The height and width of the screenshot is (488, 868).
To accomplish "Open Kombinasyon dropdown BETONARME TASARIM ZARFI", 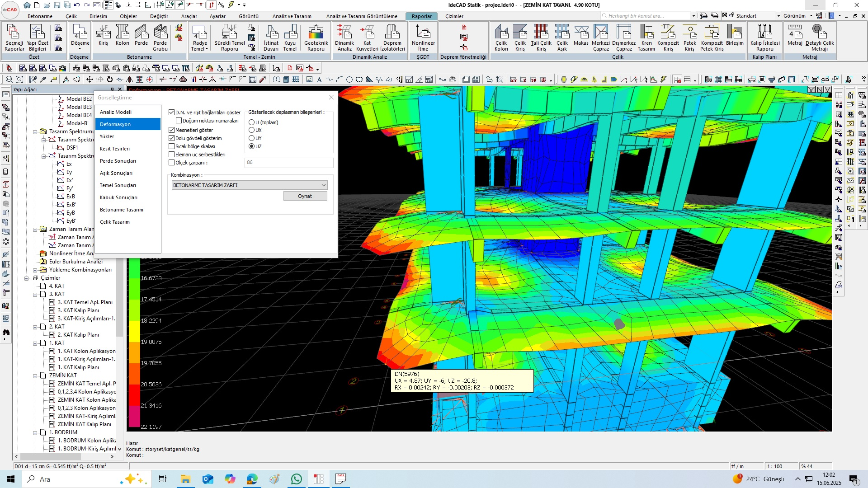I will (x=250, y=185).
